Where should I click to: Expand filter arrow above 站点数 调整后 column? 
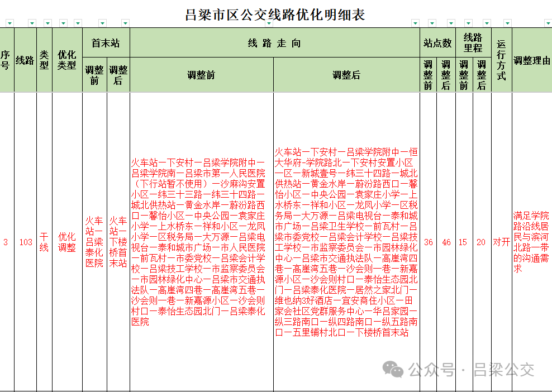[x=451, y=23]
